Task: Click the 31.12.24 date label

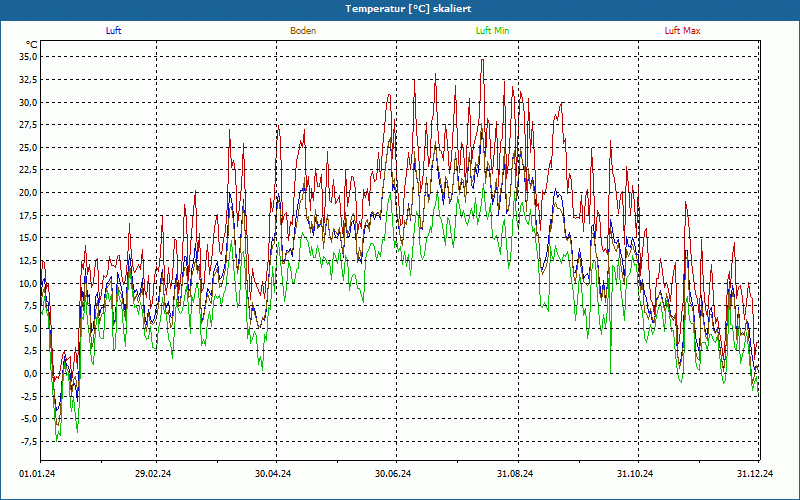Action: pos(755,474)
